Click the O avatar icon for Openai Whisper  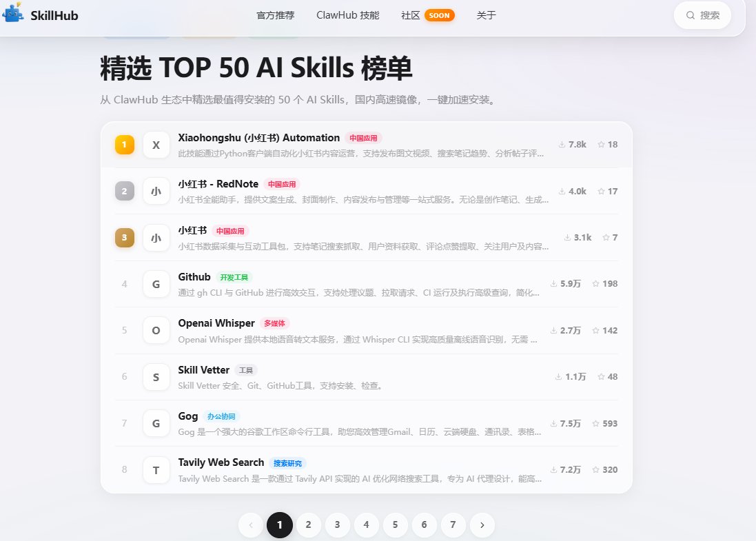[156, 330]
